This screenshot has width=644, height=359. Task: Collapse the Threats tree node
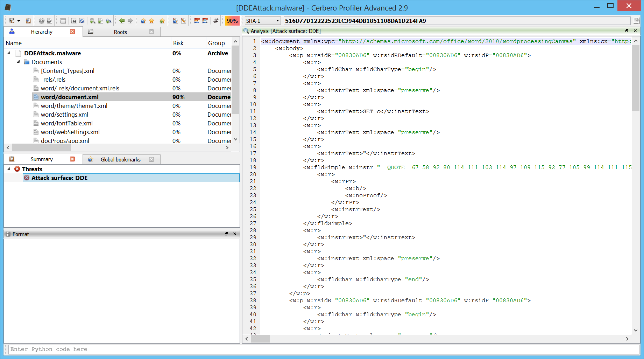(x=9, y=169)
